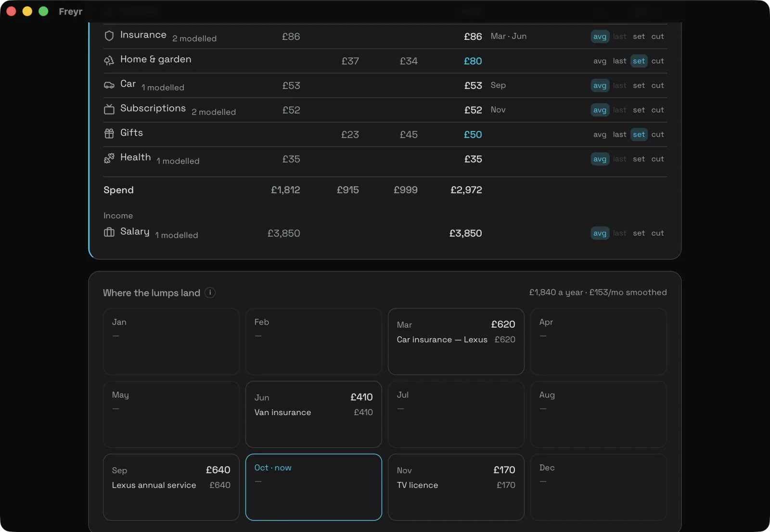This screenshot has width=770, height=532.
Task: Select avg mode for Salary row
Action: click(x=600, y=233)
